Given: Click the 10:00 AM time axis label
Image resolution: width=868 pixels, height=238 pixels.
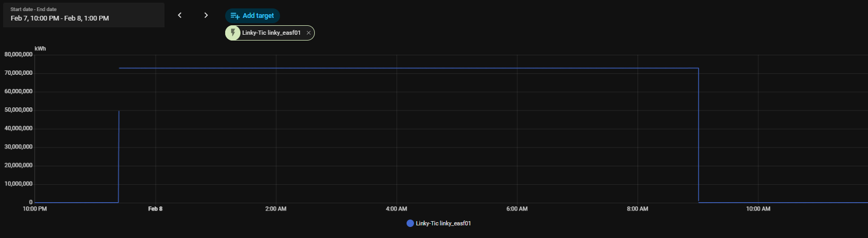Looking at the screenshot, I should point(758,209).
